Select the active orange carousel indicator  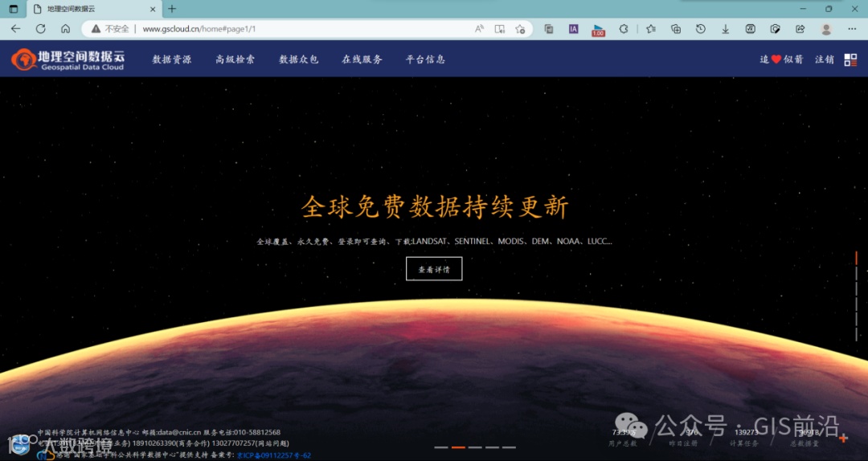458,447
